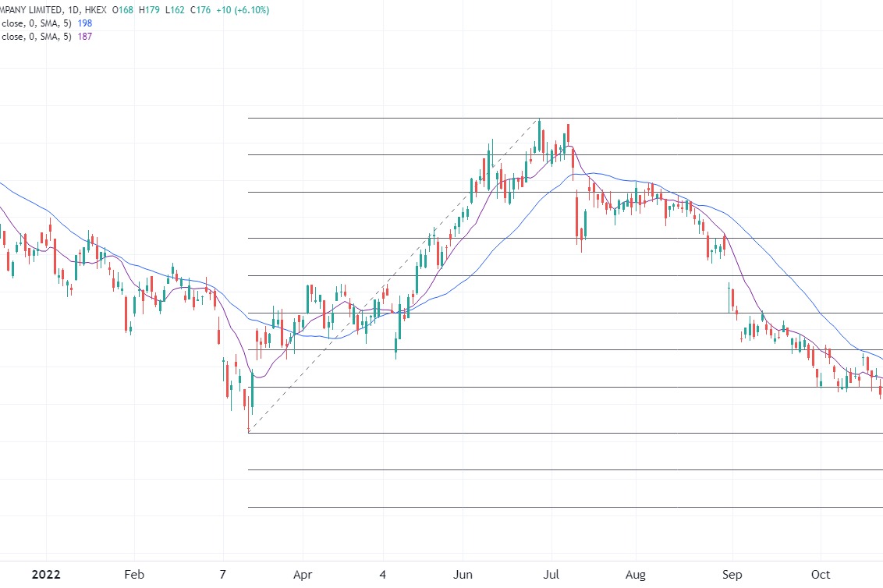This screenshot has height=588, width=883.
Task: Click the Feb label on time axis
Action: pos(133,576)
